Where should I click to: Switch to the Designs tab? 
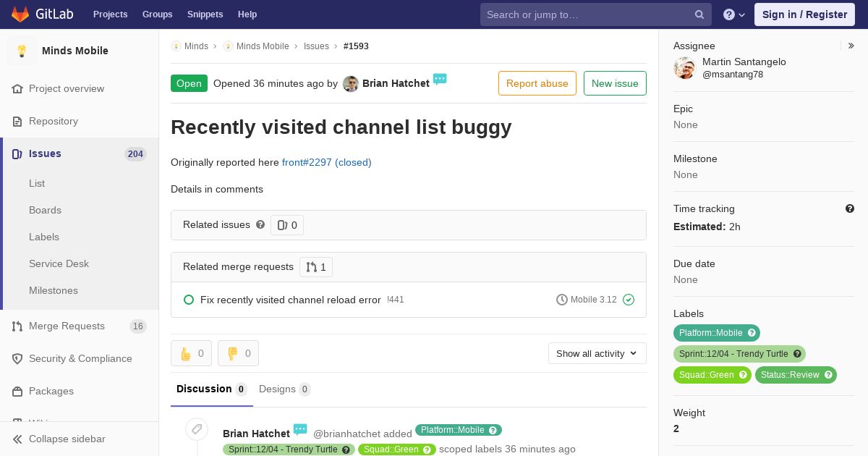pyautogui.click(x=285, y=389)
